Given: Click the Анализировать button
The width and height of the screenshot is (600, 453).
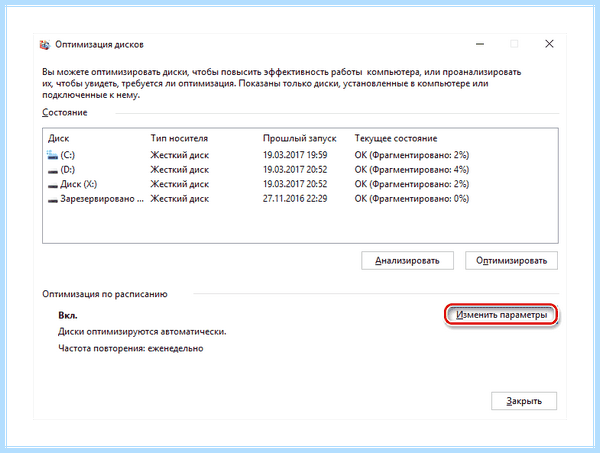Looking at the screenshot, I should coord(407,261).
